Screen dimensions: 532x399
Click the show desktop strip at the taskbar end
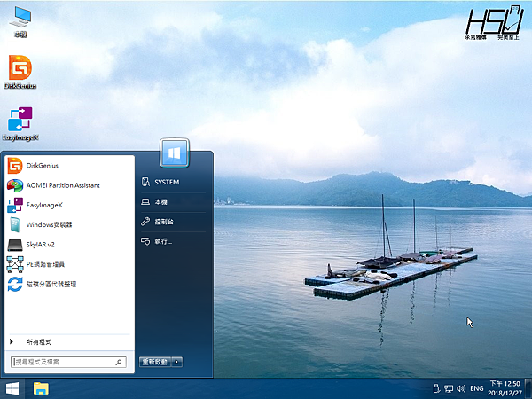click(528, 389)
